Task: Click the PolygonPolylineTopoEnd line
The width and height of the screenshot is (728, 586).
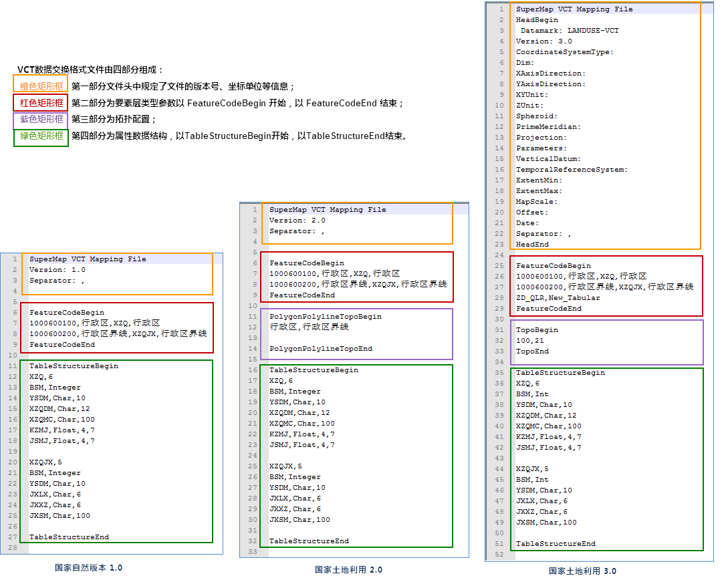Action: (321, 349)
